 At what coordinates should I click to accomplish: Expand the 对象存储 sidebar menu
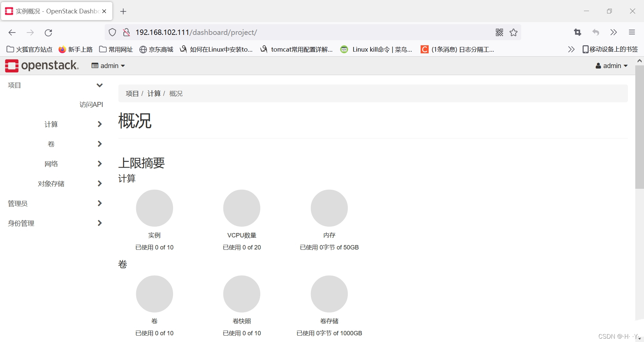[x=70, y=183]
